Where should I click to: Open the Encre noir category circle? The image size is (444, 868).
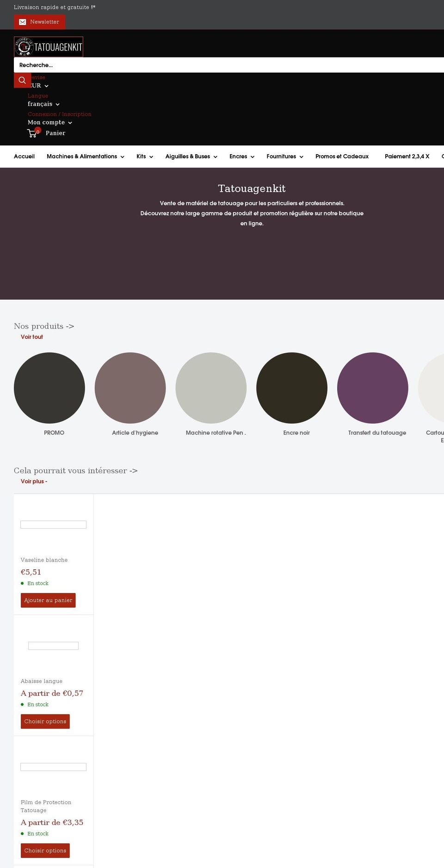click(x=292, y=388)
